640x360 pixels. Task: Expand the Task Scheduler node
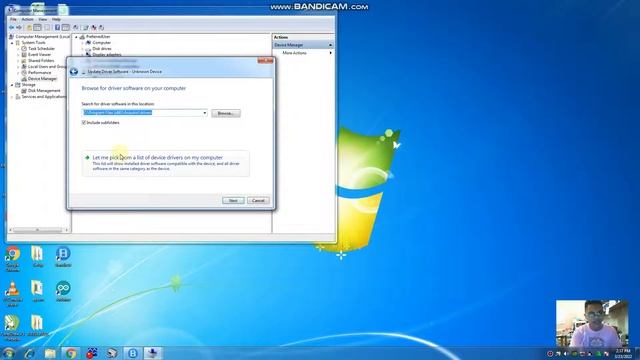(x=18, y=49)
